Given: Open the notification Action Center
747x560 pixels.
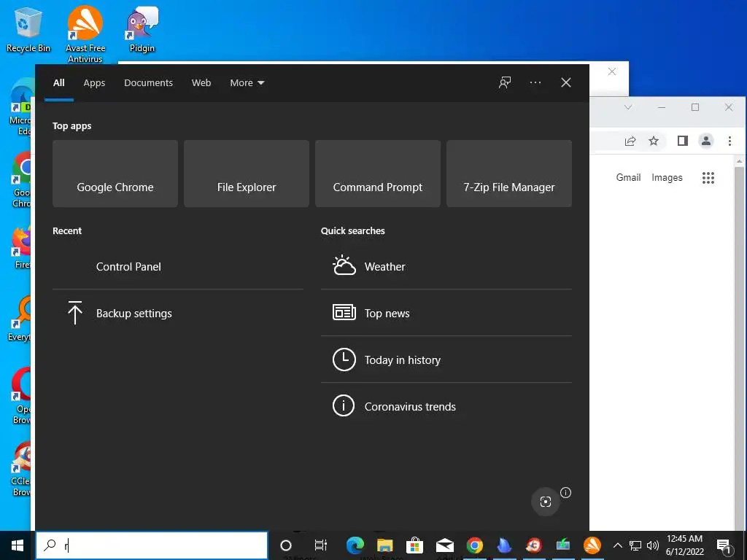Looking at the screenshot, I should (724, 545).
